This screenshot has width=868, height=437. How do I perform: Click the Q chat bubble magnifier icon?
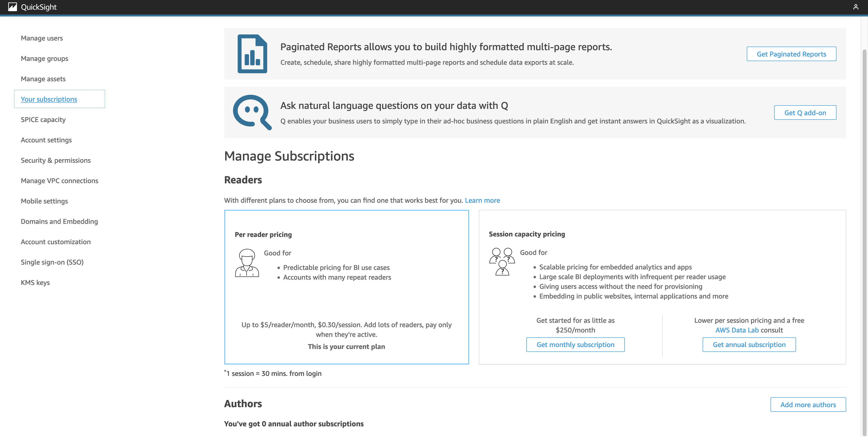252,112
